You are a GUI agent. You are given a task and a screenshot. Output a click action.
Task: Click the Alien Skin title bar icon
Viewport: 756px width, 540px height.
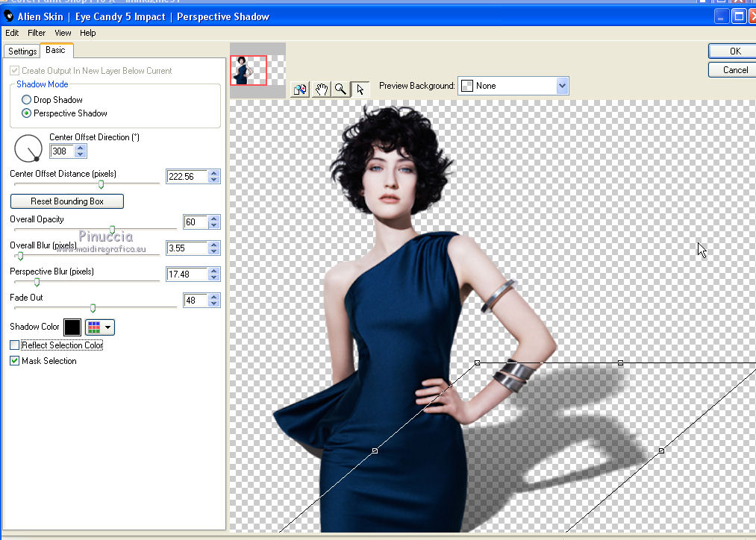coord(8,16)
